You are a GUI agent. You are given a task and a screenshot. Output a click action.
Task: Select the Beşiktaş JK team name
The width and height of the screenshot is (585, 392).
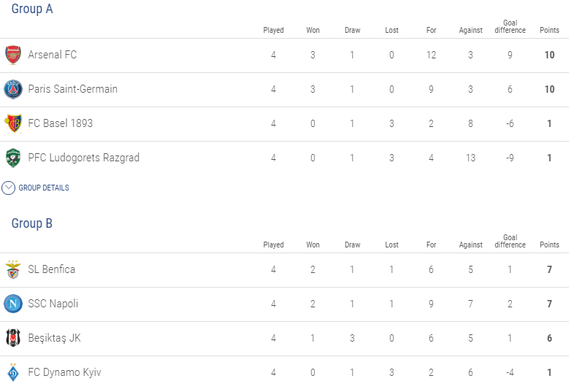(55, 338)
